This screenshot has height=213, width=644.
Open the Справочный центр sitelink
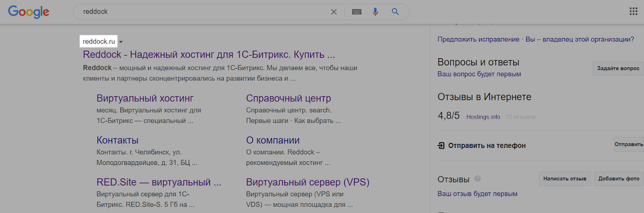click(x=289, y=98)
